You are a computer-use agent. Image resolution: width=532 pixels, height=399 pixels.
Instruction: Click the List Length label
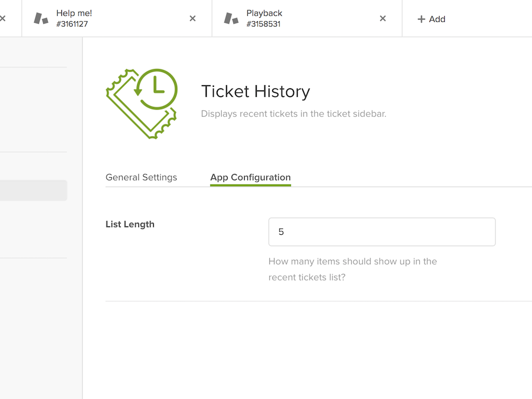coord(130,224)
